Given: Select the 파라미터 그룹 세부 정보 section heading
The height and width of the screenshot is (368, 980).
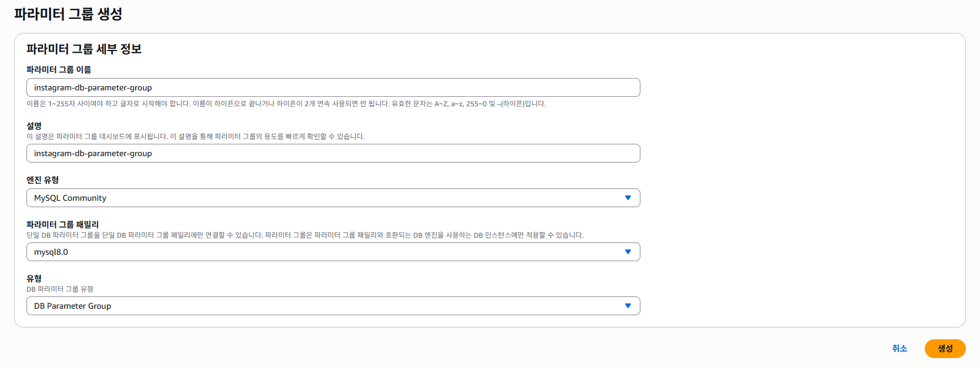Looking at the screenshot, I should tap(84, 49).
